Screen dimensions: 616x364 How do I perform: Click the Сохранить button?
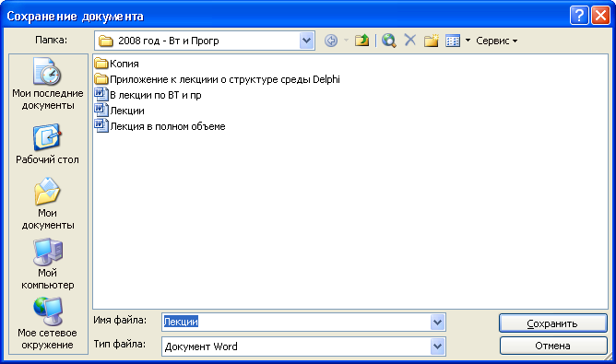(553, 323)
